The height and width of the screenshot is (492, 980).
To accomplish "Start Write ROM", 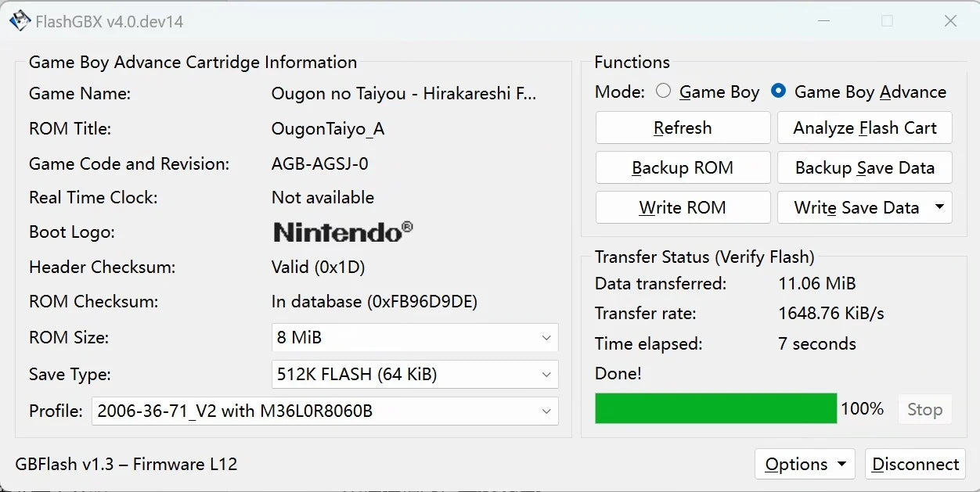I will click(682, 207).
